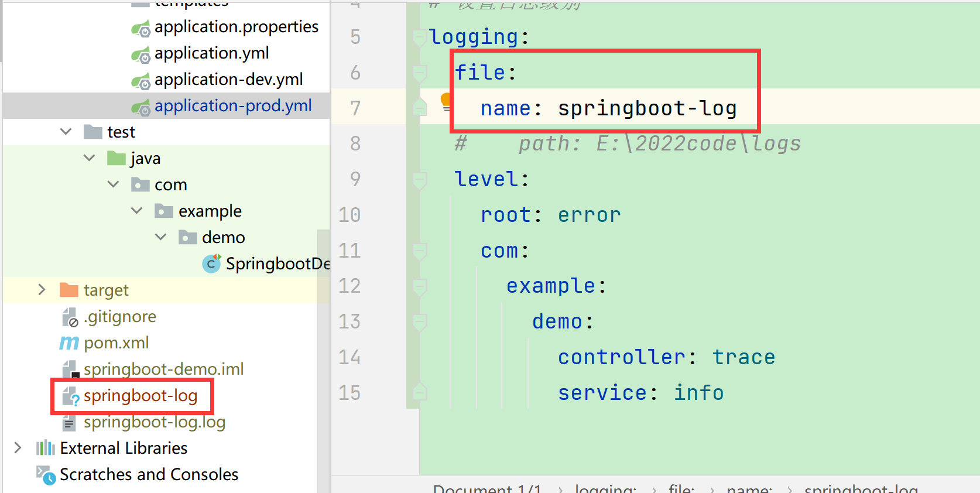Click the example package icon
The height and width of the screenshot is (493, 980).
tap(164, 211)
